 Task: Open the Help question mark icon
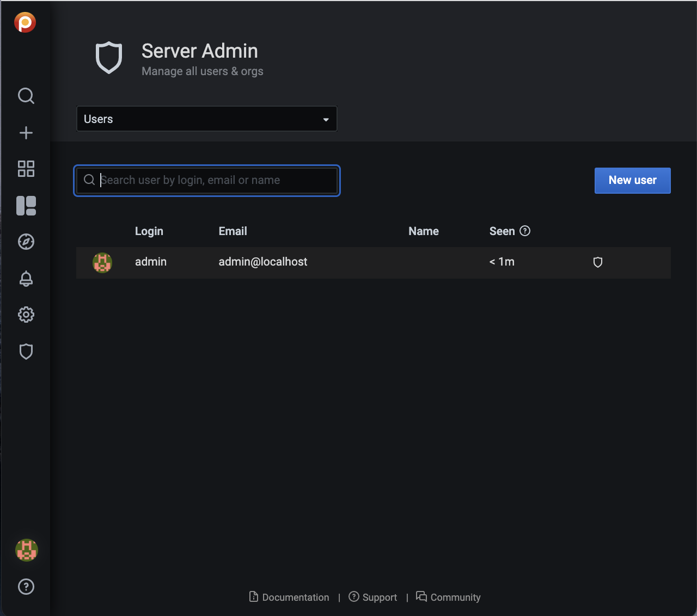tap(26, 587)
